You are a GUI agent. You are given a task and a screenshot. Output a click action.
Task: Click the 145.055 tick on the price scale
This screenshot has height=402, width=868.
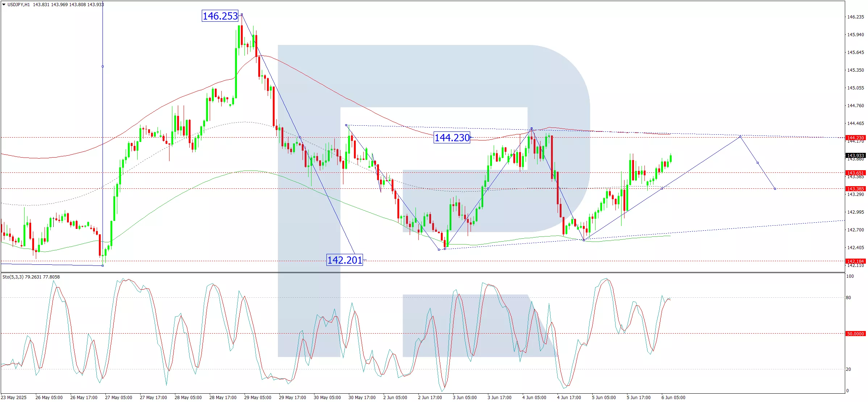(x=855, y=88)
